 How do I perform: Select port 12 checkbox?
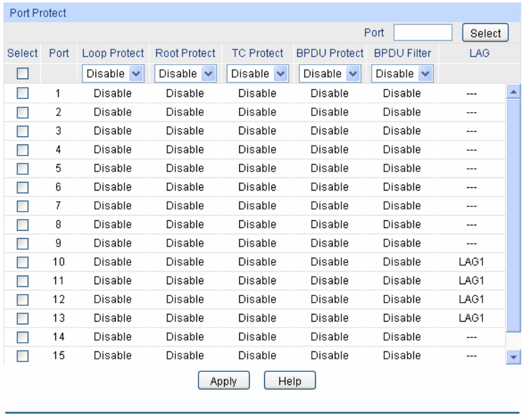(x=22, y=299)
